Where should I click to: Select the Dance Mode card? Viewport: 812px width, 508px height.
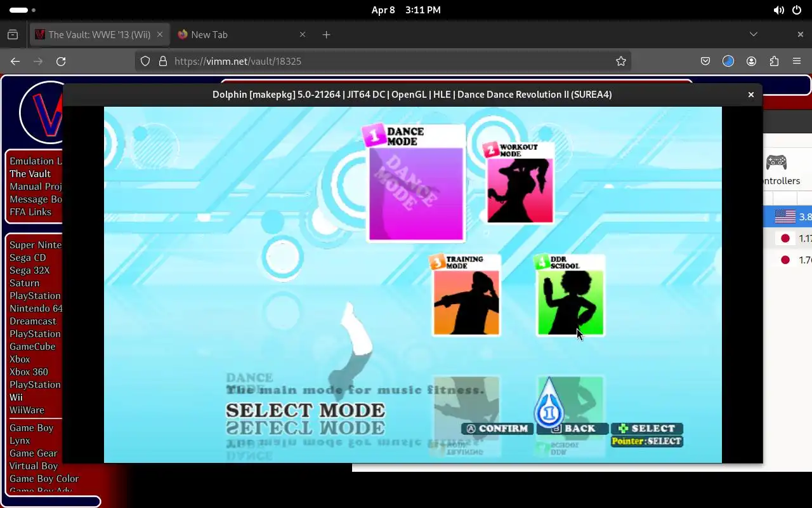[x=416, y=183]
